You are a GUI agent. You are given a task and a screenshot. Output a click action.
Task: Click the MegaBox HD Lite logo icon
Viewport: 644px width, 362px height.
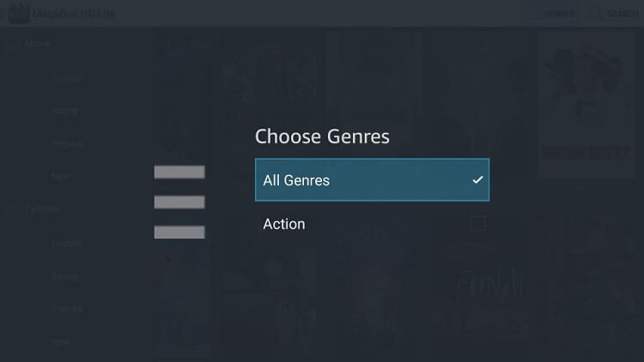[x=19, y=13]
